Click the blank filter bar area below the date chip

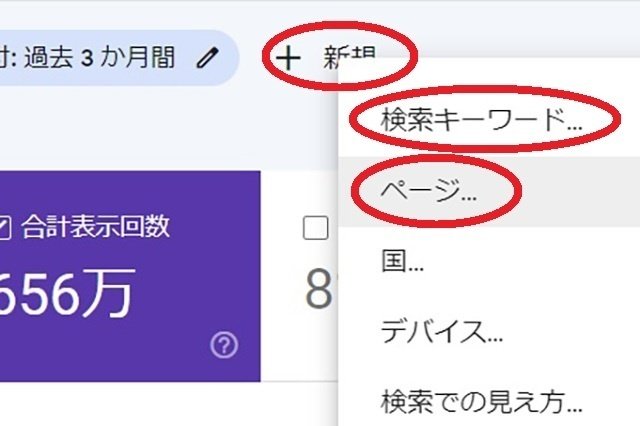tap(163, 131)
